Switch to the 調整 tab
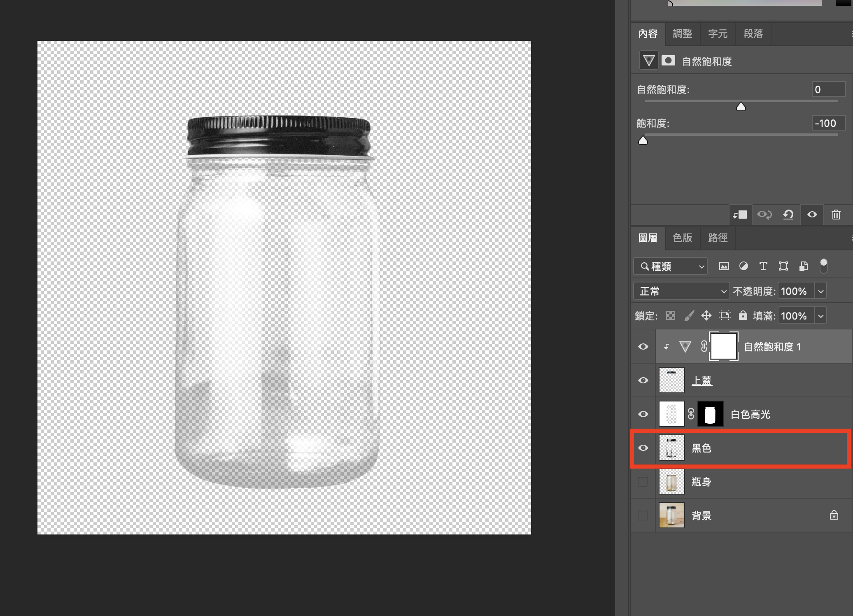 [683, 34]
